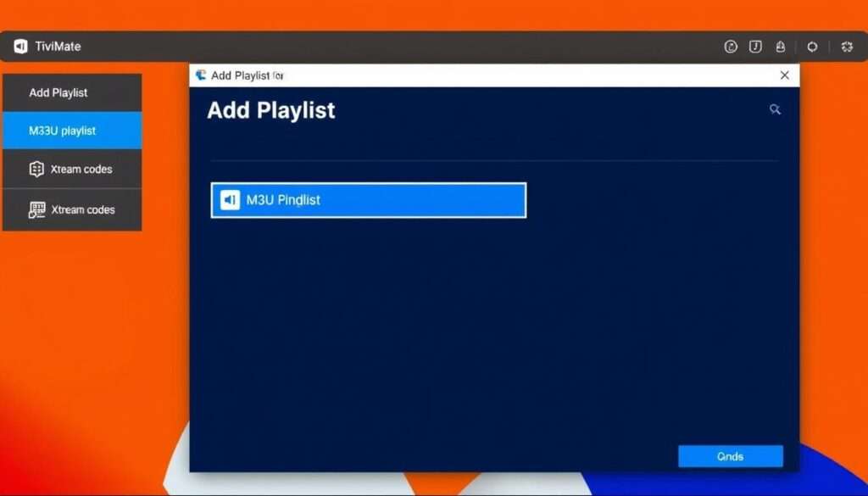868x496 pixels.
Task: Close the Add Playlist dialog with the X
Action: coord(784,75)
